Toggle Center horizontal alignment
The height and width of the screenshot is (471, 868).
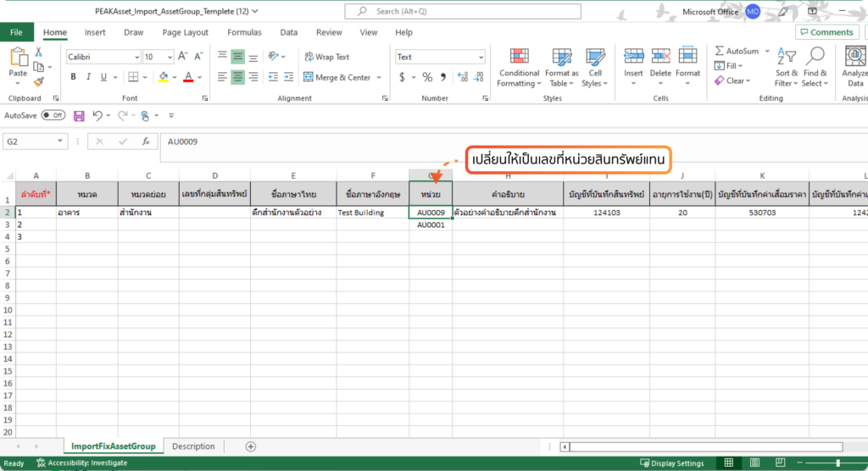[x=237, y=77]
